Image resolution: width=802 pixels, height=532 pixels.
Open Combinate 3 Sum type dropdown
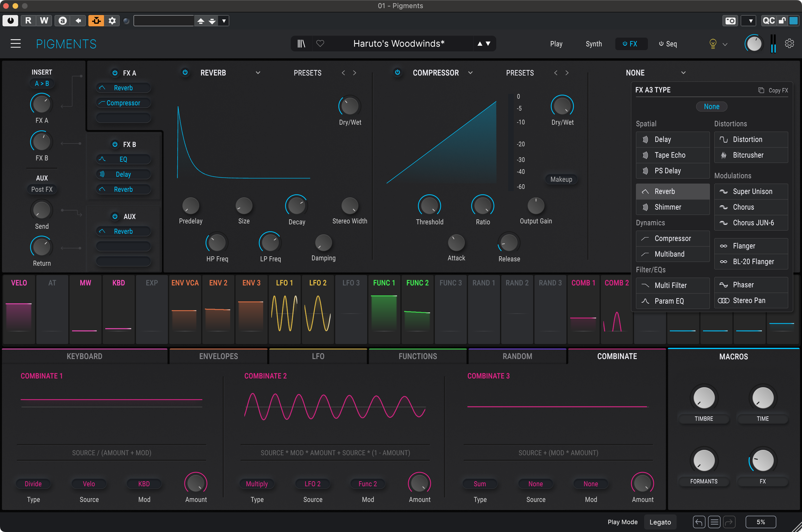tap(480, 484)
